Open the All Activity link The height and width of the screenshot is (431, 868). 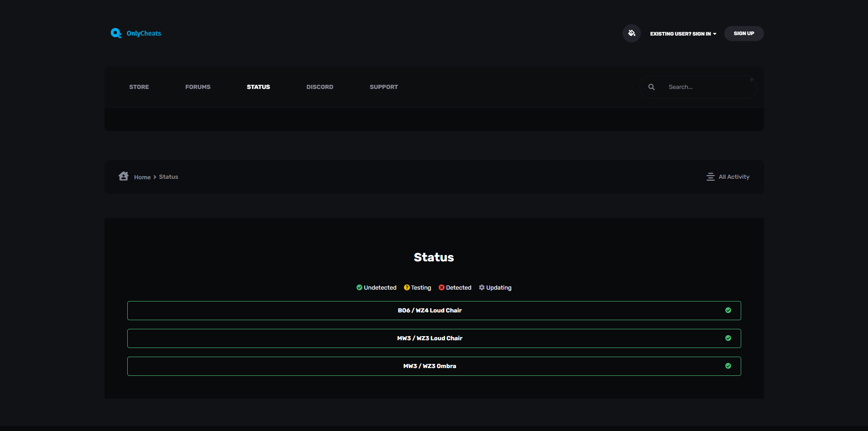click(734, 177)
